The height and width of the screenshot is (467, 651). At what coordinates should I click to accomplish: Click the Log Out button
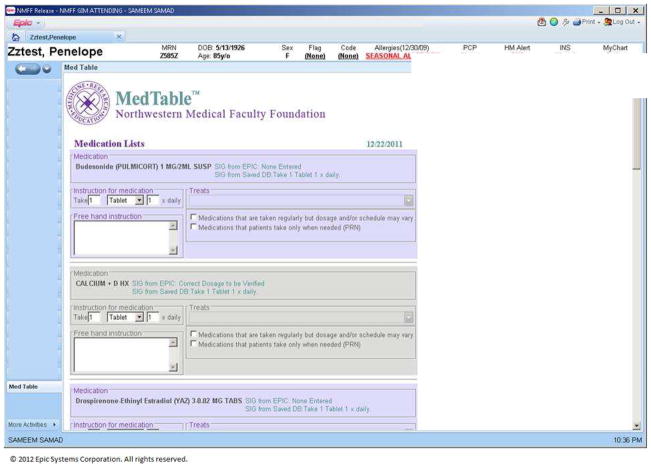pos(622,22)
